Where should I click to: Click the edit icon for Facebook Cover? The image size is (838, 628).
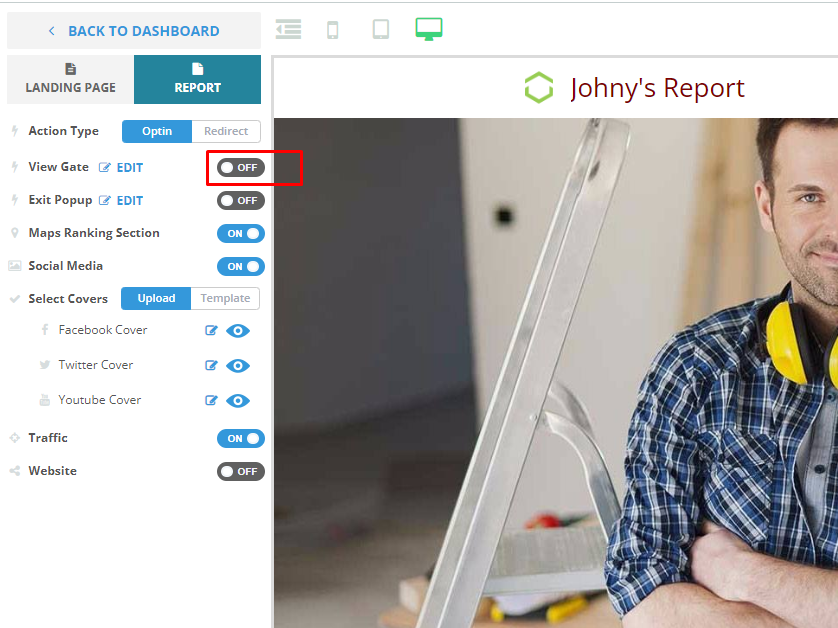tap(211, 331)
